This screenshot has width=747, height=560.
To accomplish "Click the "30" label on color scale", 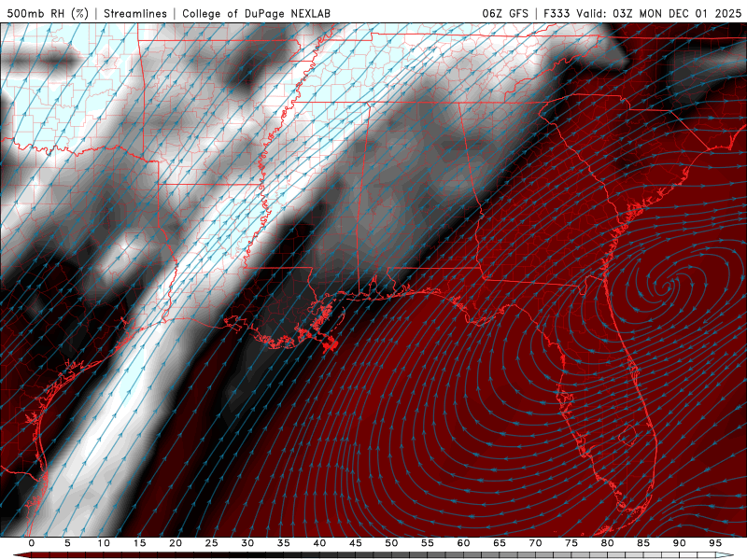I will 247,543.
